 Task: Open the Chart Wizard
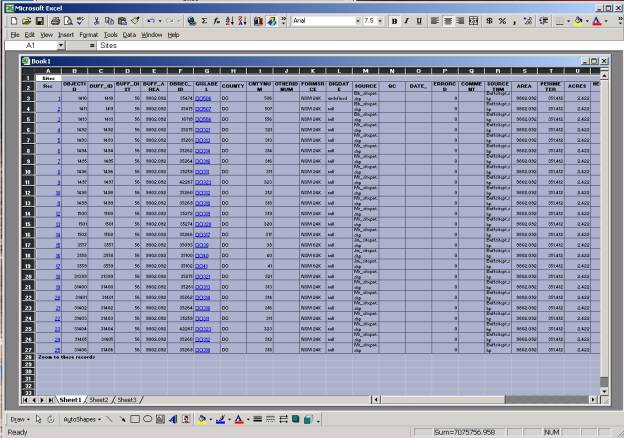click(x=256, y=20)
